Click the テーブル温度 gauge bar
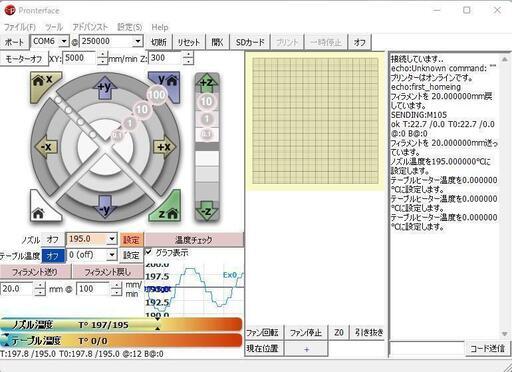The image size is (512, 372). (x=121, y=340)
